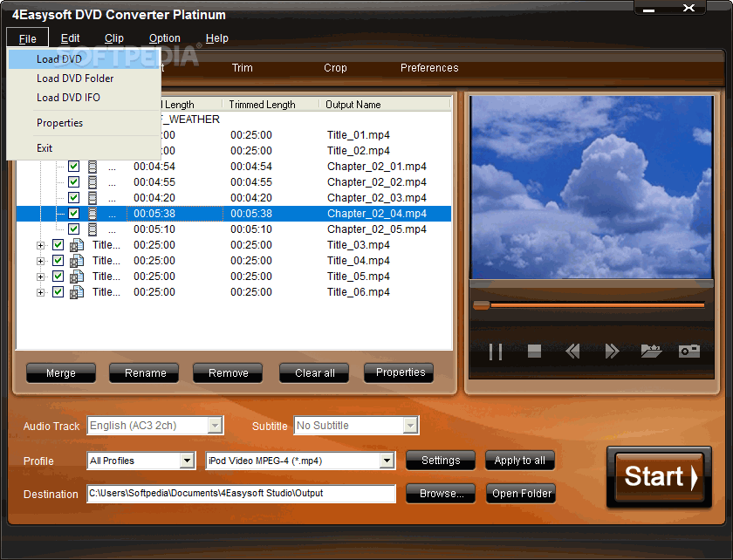Select Exit in the File menu
This screenshot has height=560, width=733.
[85, 148]
